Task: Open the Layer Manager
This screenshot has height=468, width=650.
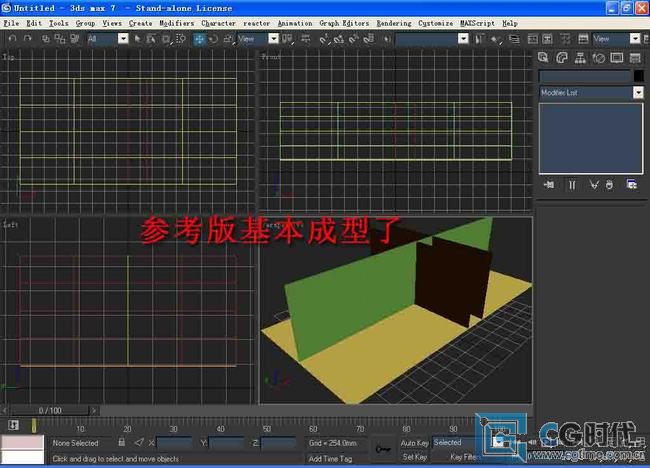Action: (514, 39)
